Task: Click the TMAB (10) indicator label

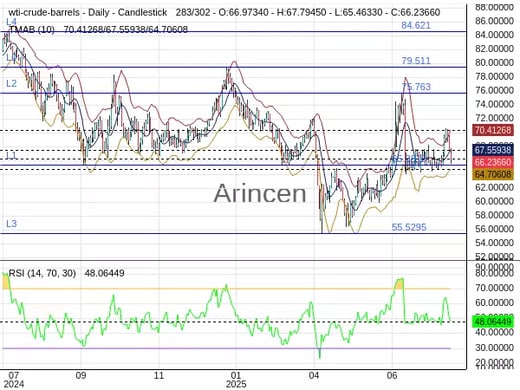Action: tap(32, 30)
